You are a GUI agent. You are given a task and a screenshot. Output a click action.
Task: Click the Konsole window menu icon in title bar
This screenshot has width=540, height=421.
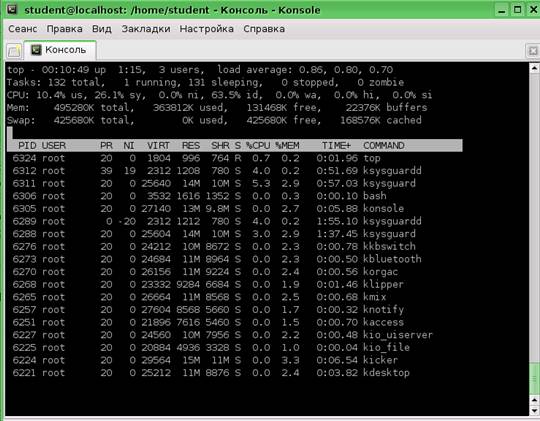pos(12,9)
